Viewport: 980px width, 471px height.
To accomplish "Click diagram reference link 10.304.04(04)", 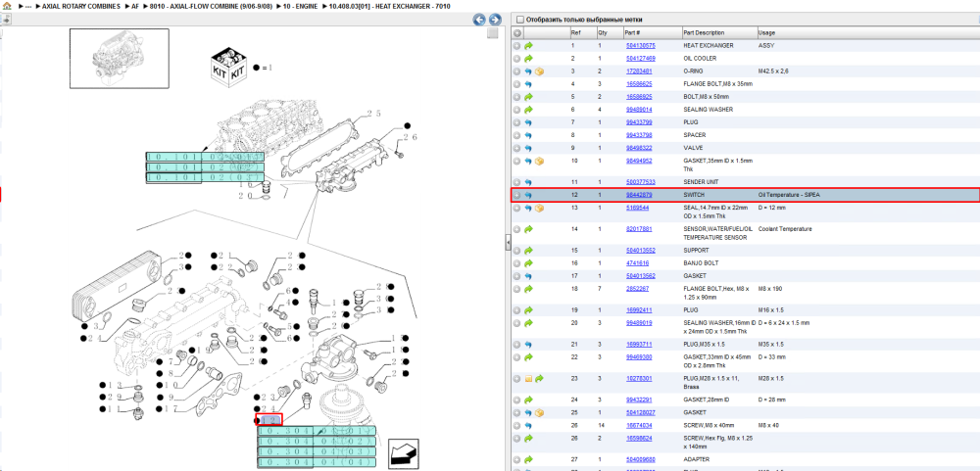I will 317,462.
